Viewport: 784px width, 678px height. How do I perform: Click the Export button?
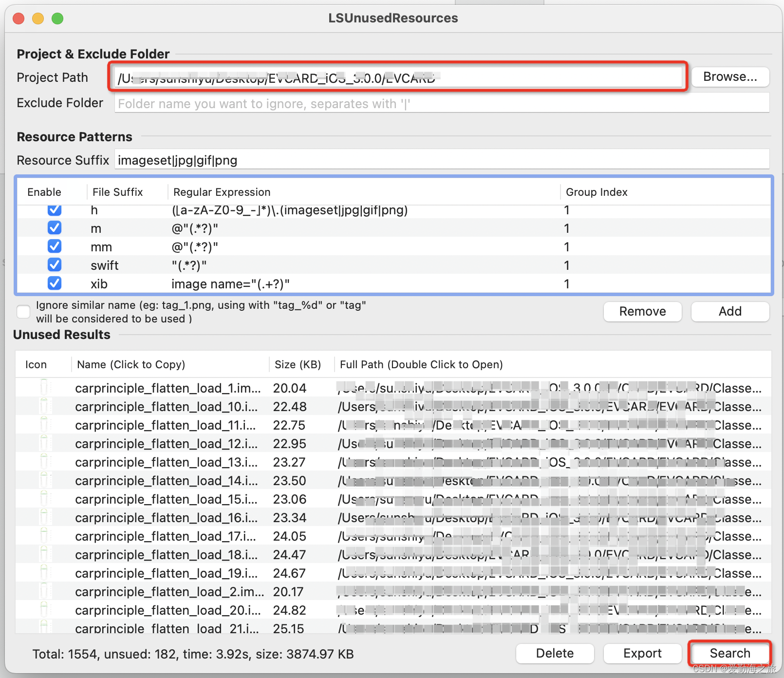pyautogui.click(x=642, y=653)
